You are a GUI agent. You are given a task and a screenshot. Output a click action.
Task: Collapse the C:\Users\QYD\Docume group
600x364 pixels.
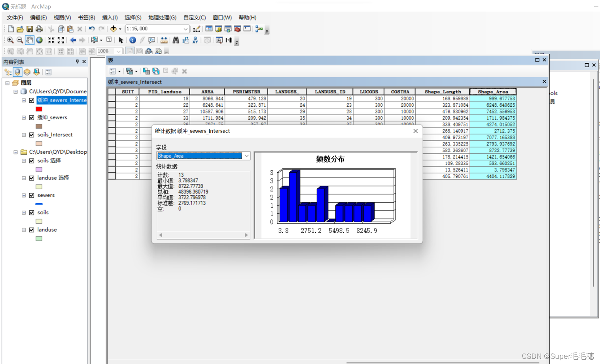click(x=15, y=92)
